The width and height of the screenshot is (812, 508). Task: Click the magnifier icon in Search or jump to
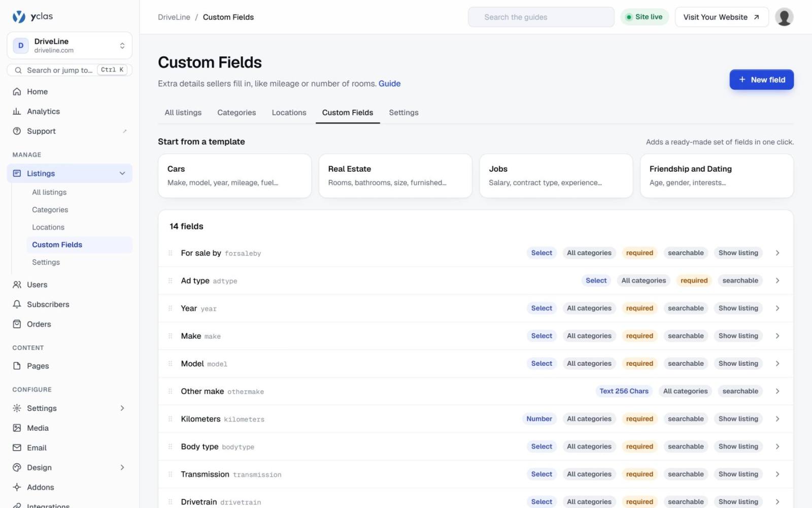point(18,70)
